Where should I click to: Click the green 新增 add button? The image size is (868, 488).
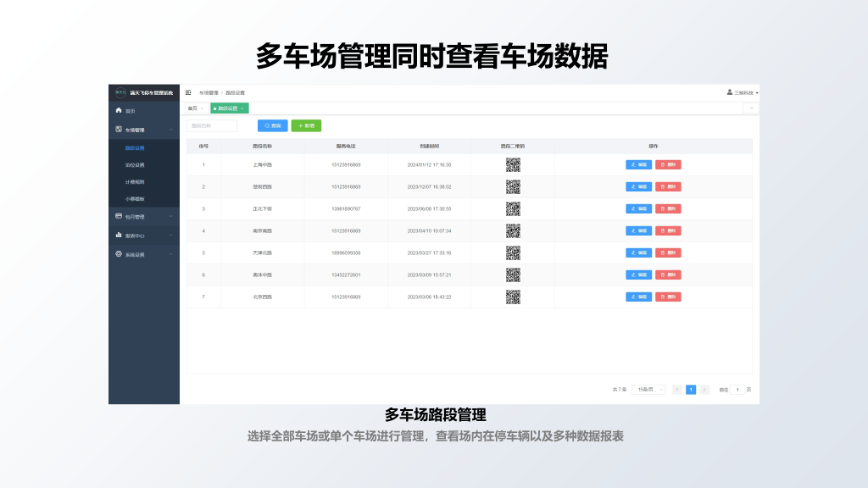coord(306,125)
